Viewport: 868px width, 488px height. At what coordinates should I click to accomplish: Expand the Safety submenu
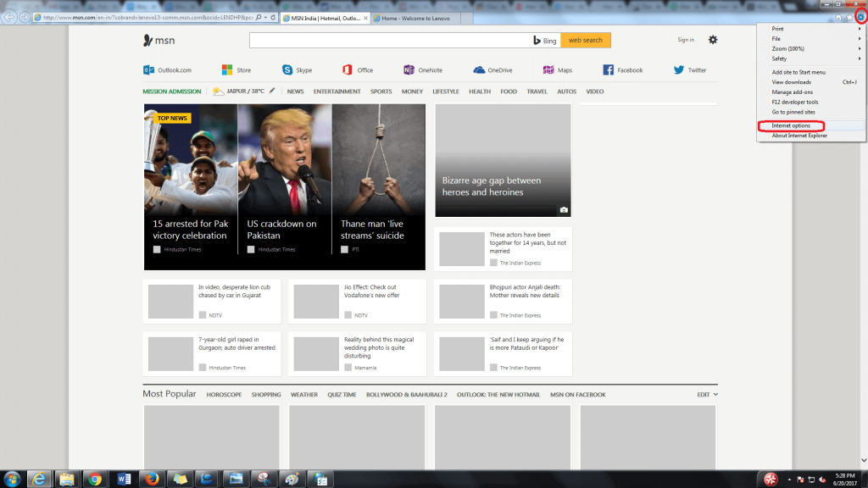[811, 58]
